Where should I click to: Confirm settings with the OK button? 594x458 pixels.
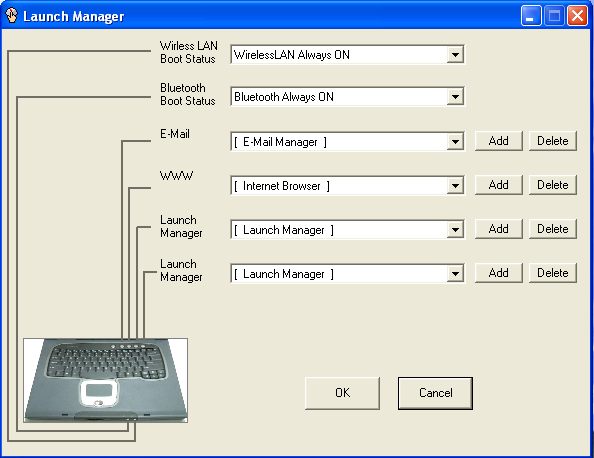coord(342,393)
